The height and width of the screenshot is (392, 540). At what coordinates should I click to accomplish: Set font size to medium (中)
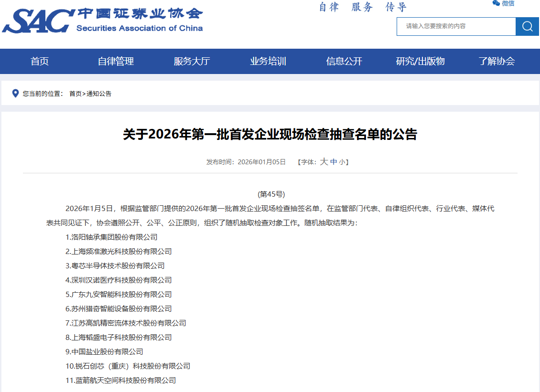[334, 162]
